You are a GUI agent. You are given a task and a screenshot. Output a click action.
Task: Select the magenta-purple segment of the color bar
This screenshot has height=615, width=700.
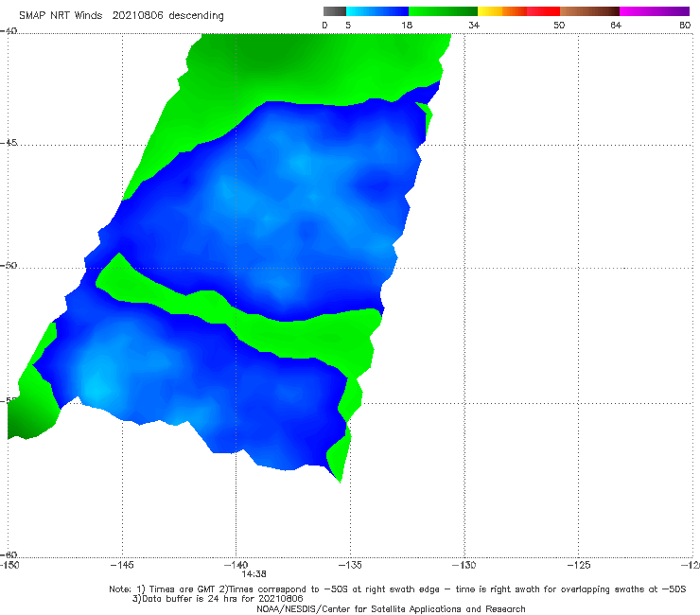pyautogui.click(x=655, y=11)
